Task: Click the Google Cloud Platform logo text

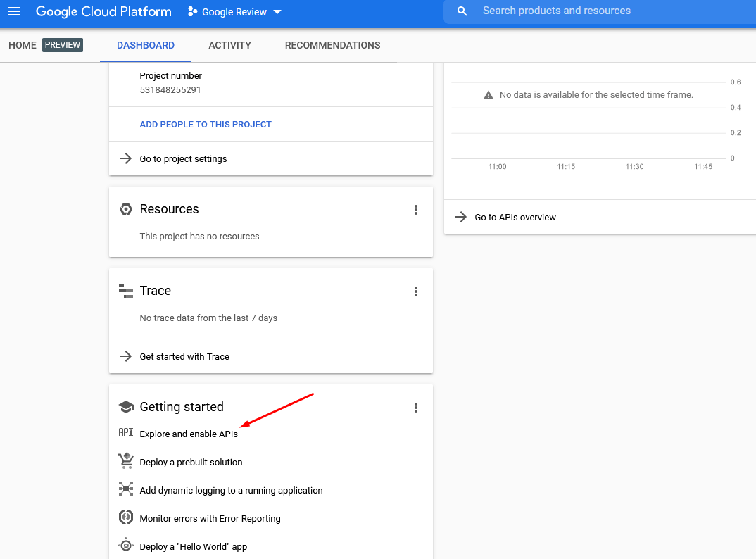Action: pos(103,11)
